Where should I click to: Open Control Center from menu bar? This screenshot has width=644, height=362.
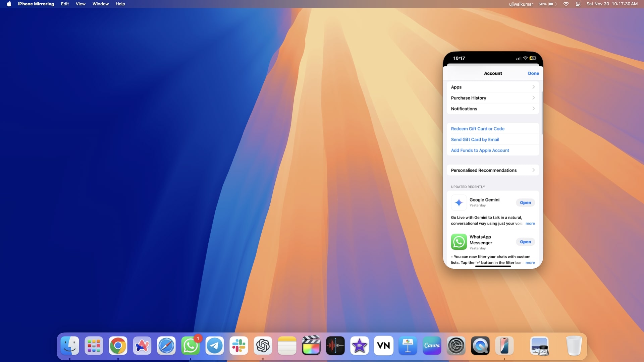tap(578, 4)
